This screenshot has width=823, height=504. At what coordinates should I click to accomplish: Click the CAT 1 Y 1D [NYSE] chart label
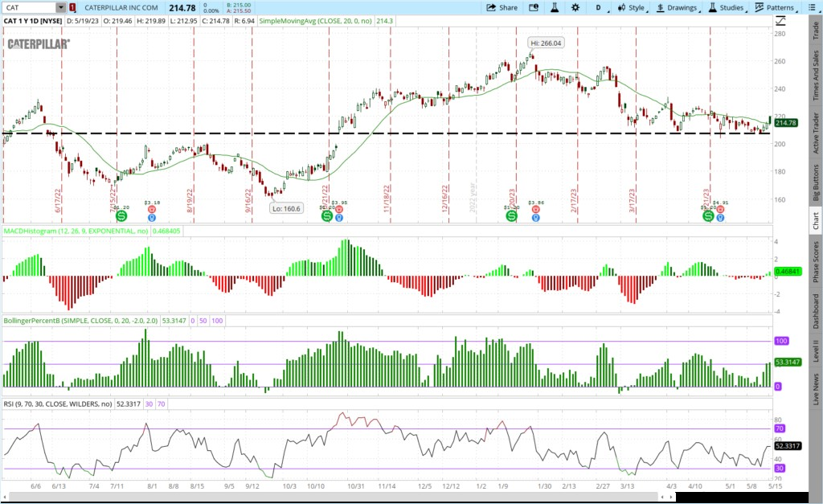(32, 21)
